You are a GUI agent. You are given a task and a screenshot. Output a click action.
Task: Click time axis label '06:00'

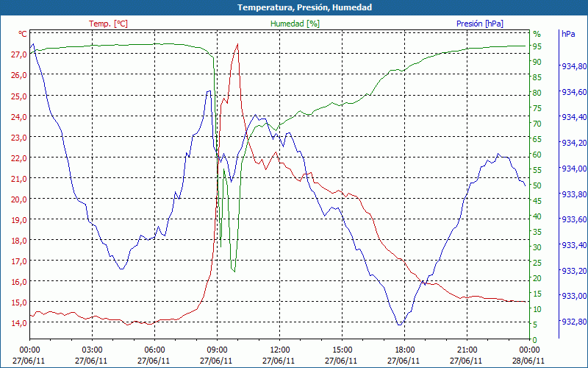coord(154,350)
